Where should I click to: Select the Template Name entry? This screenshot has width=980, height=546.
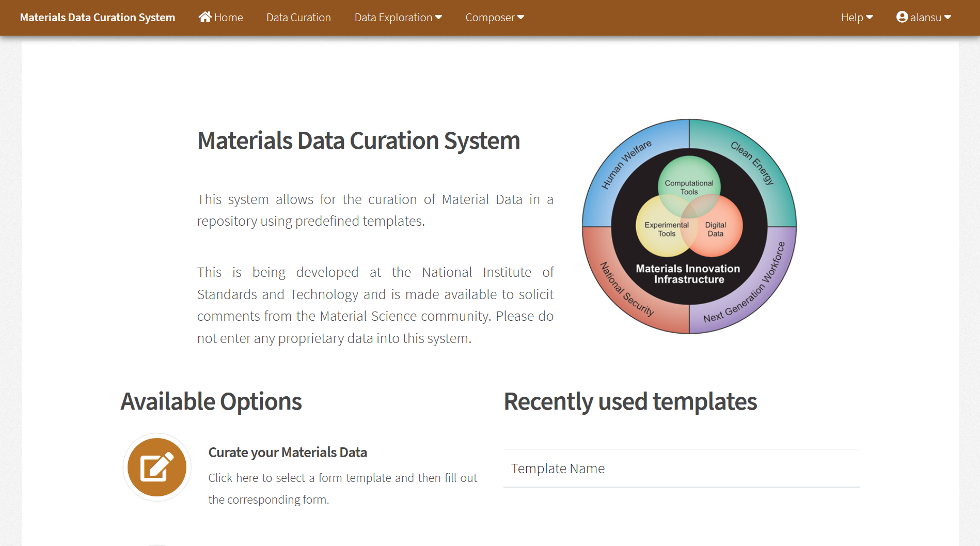coord(558,468)
